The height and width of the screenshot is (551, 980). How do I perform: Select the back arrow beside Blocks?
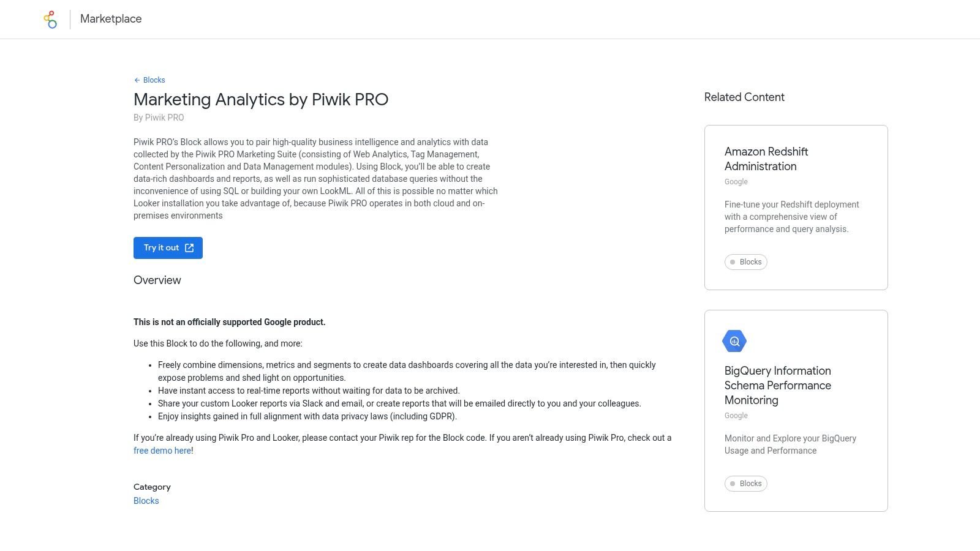[136, 80]
